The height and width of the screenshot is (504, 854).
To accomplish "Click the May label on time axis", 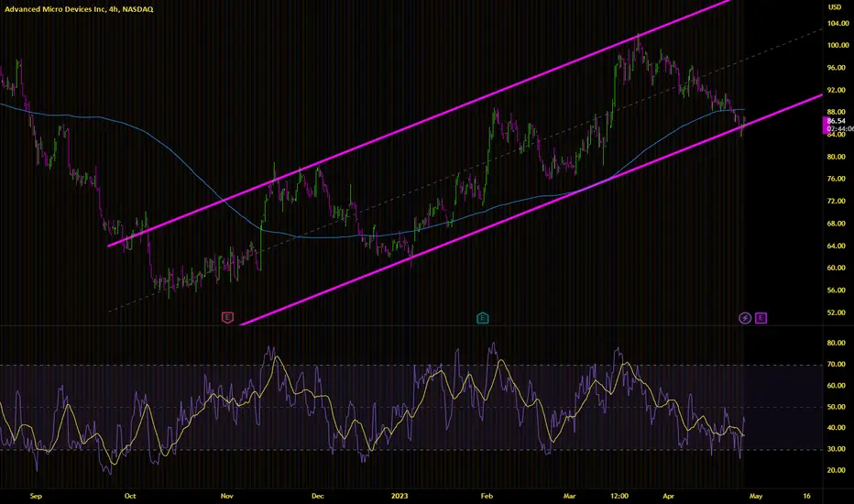I will point(756,496).
